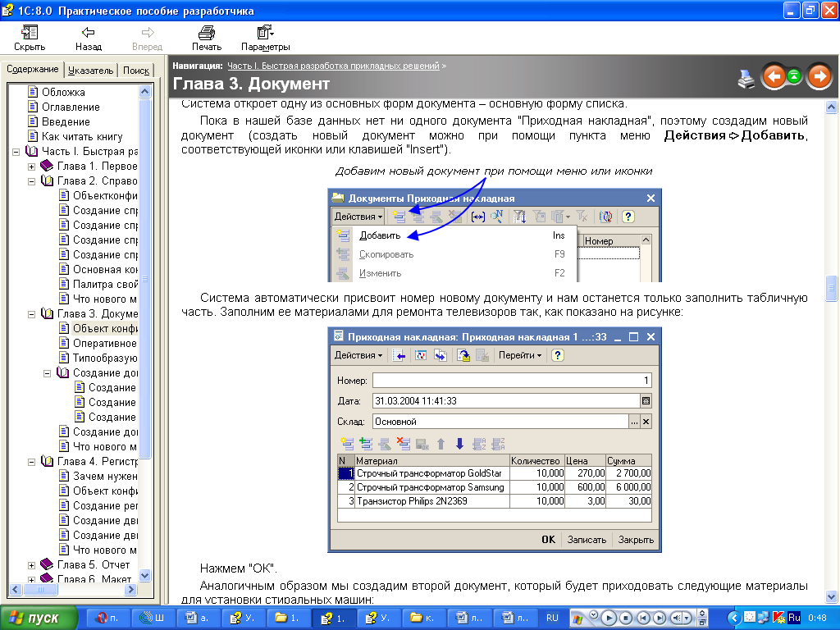Switch to the Поиск tab
Screen dimensions: 840x630
[135, 71]
